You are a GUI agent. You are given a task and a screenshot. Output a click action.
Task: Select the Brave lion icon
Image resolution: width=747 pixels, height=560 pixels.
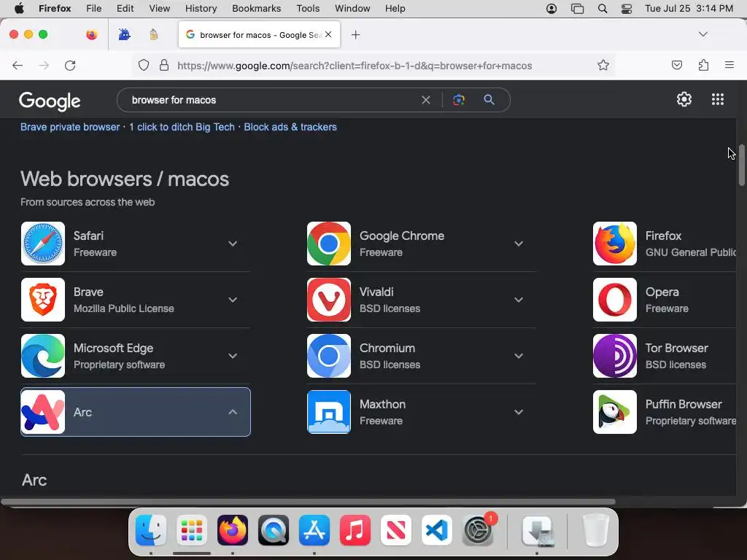coord(43,300)
